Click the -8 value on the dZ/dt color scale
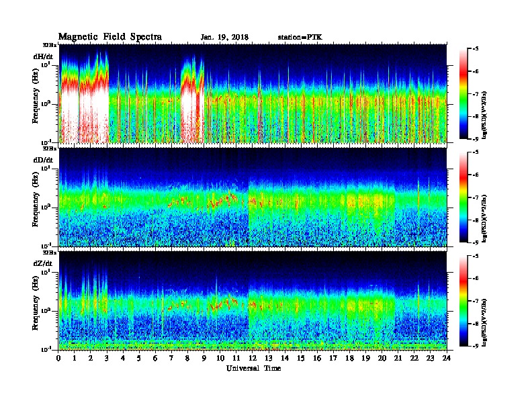532x411 pixels. pyautogui.click(x=476, y=324)
